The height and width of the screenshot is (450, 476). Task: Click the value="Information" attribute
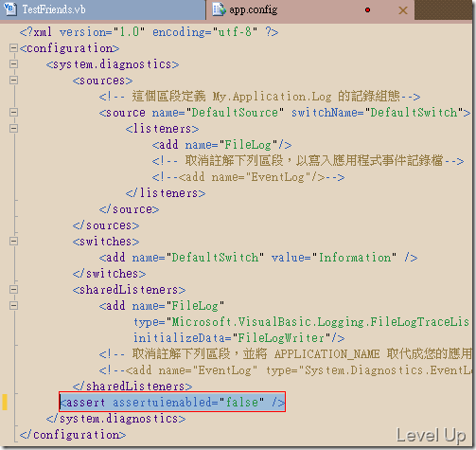pos(334,258)
